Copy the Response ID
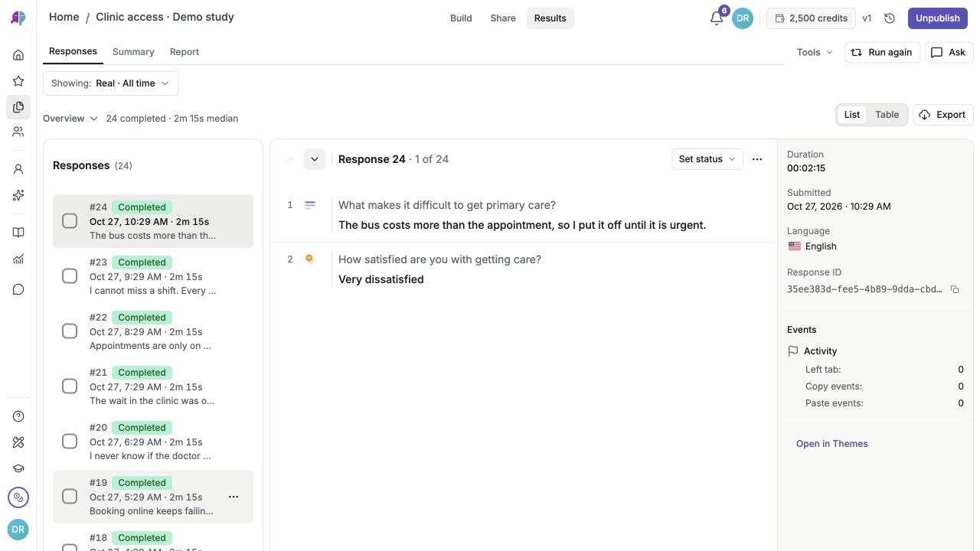The image size is (980, 551). [x=955, y=289]
